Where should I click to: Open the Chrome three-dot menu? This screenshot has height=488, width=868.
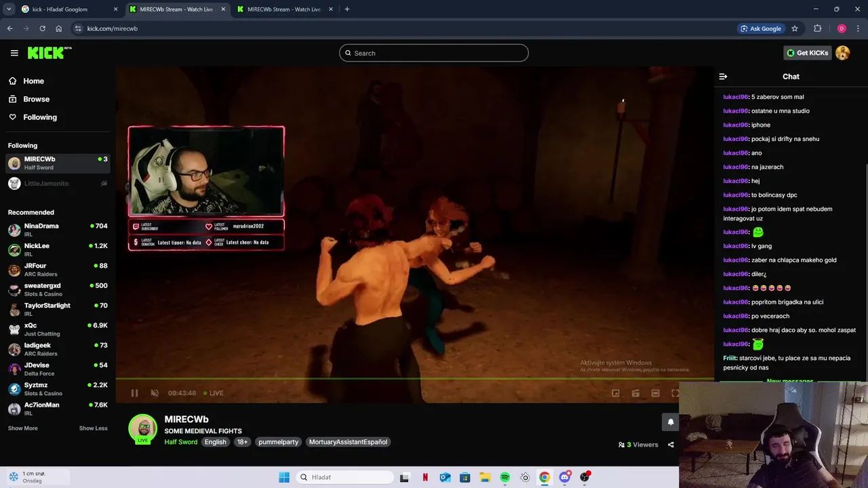pyautogui.click(x=859, y=28)
